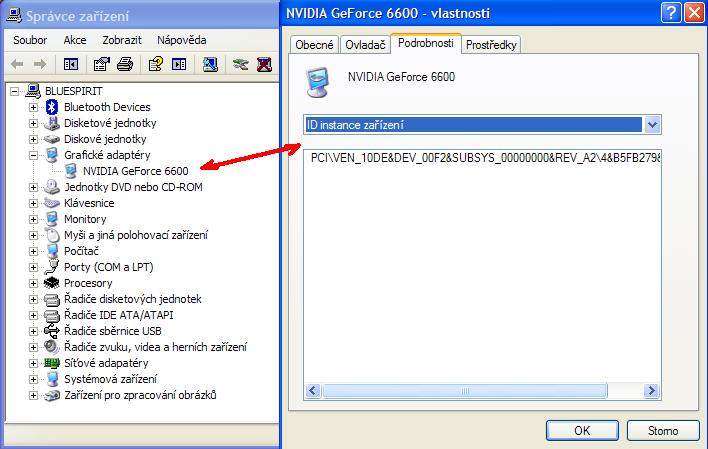Click the horizontal scrollbar thumb
This screenshot has height=449, width=708.
(x=465, y=390)
